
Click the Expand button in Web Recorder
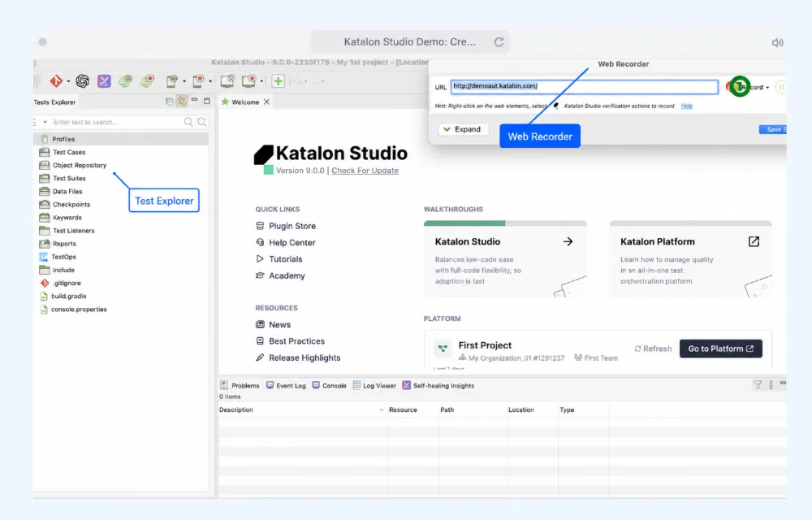pyautogui.click(x=463, y=129)
